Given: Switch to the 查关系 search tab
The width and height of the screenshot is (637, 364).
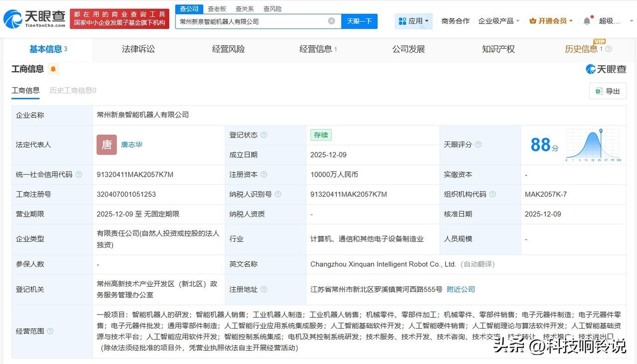Looking at the screenshot, I should (244, 9).
